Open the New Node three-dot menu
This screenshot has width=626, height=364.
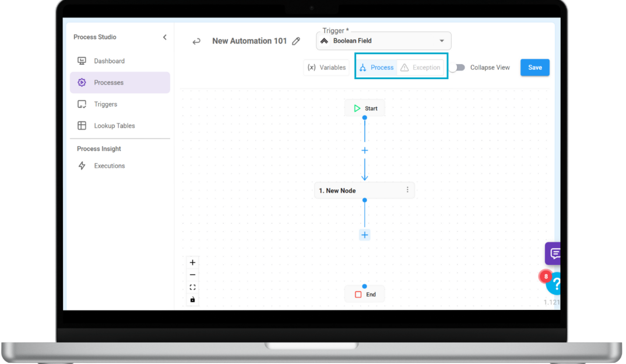click(407, 190)
